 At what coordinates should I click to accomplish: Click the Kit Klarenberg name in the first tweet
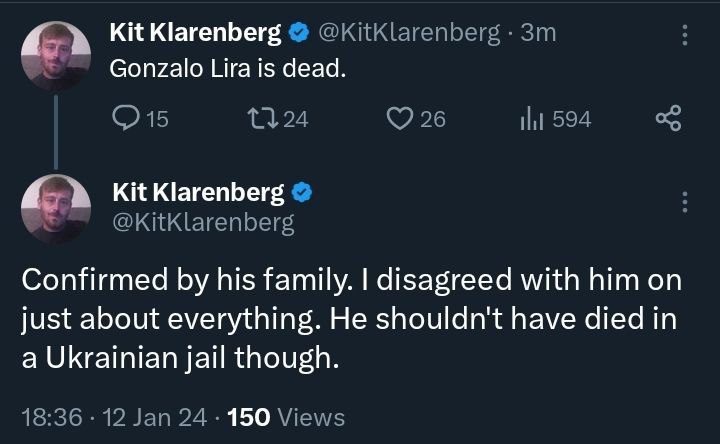tap(195, 33)
